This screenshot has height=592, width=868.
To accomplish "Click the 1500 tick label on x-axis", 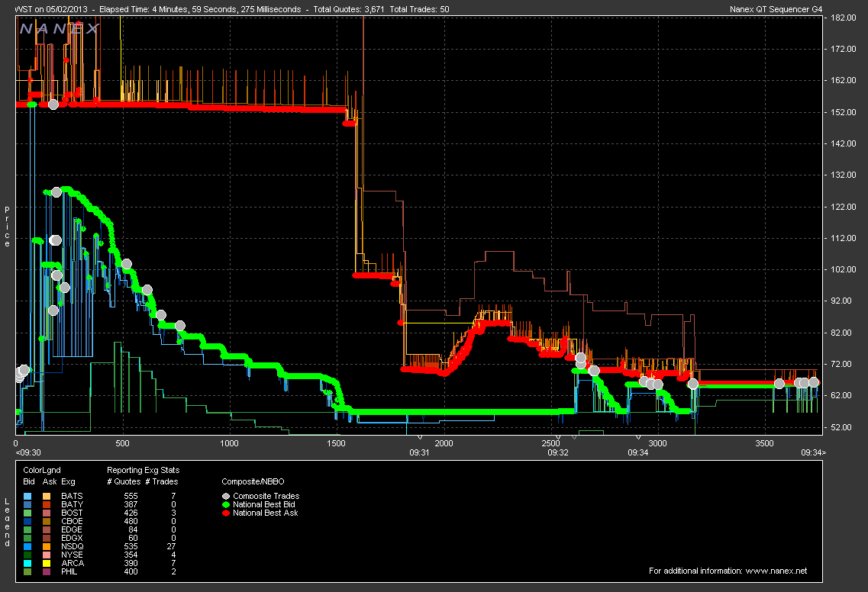I will coord(336,443).
